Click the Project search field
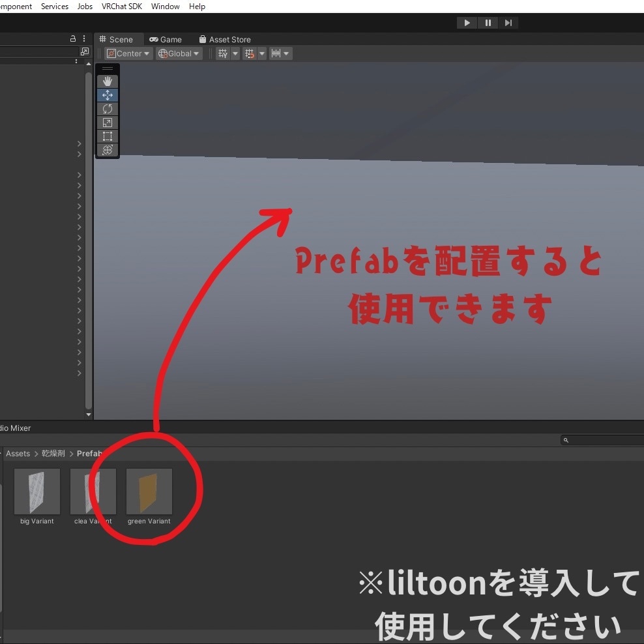 (602, 440)
